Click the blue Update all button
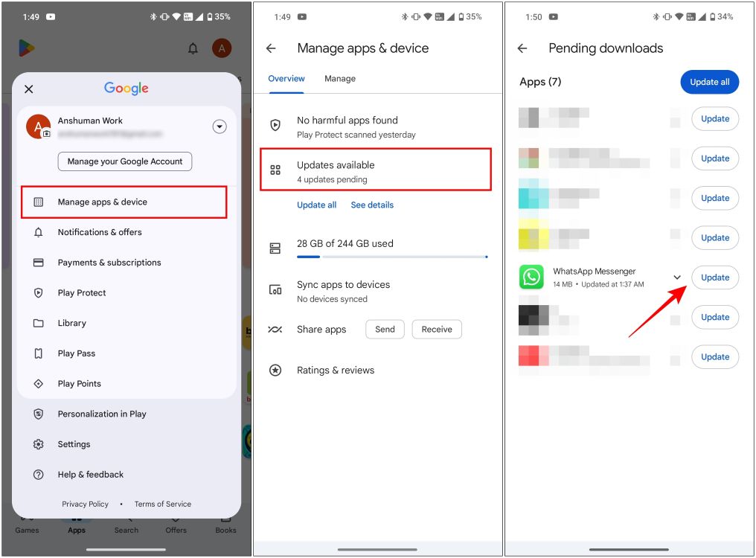This screenshot has height=558, width=756. point(709,82)
